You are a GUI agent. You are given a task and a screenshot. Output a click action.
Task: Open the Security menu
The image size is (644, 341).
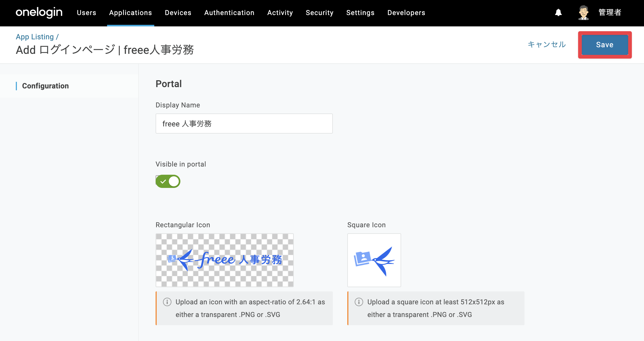pyautogui.click(x=320, y=13)
